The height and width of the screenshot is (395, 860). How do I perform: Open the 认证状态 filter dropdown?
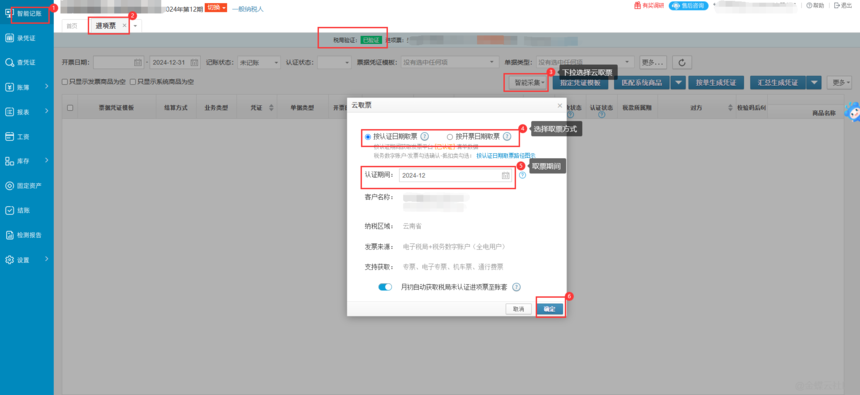[x=334, y=63]
